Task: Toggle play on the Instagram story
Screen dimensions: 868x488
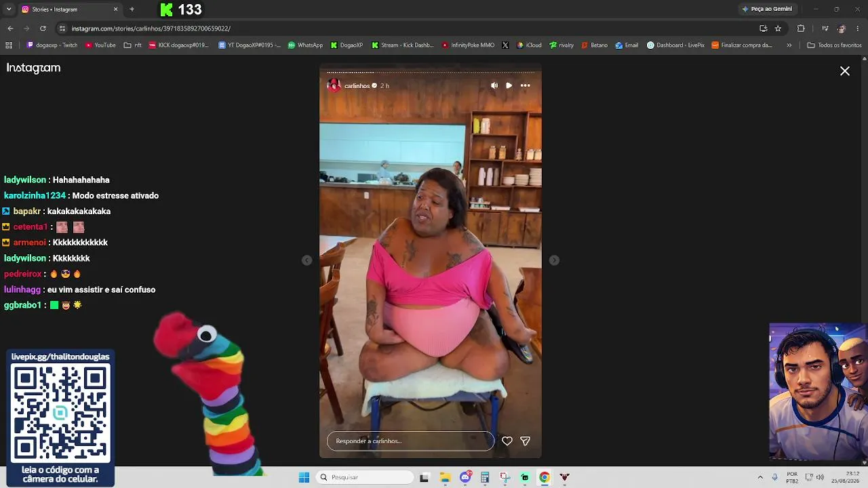Action: tap(509, 85)
